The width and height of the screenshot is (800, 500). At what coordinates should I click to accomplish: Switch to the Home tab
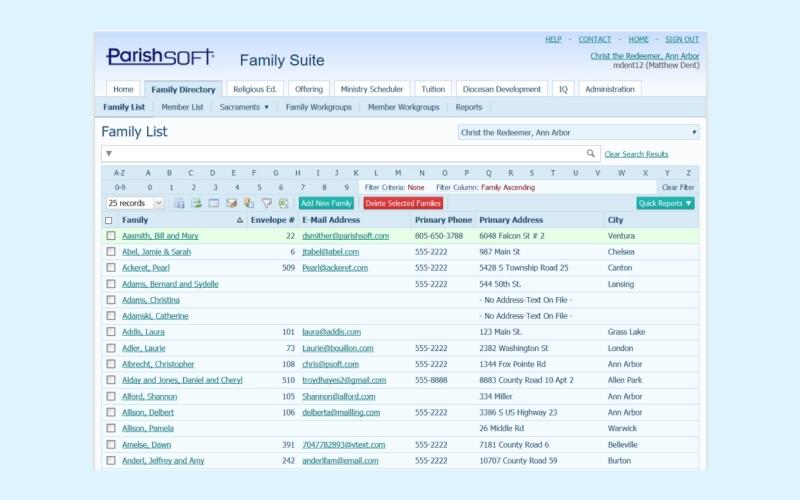123,89
